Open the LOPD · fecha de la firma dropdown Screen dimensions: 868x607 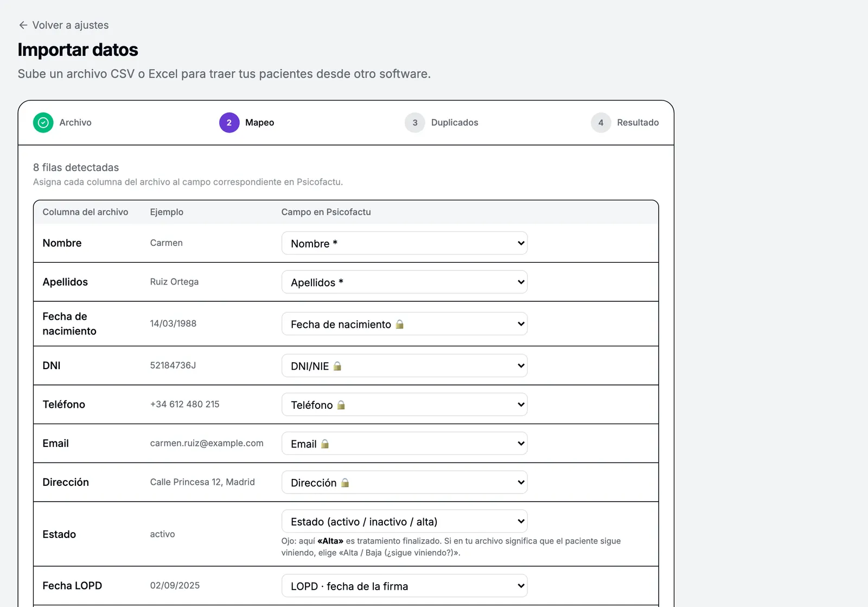pyautogui.click(x=404, y=586)
